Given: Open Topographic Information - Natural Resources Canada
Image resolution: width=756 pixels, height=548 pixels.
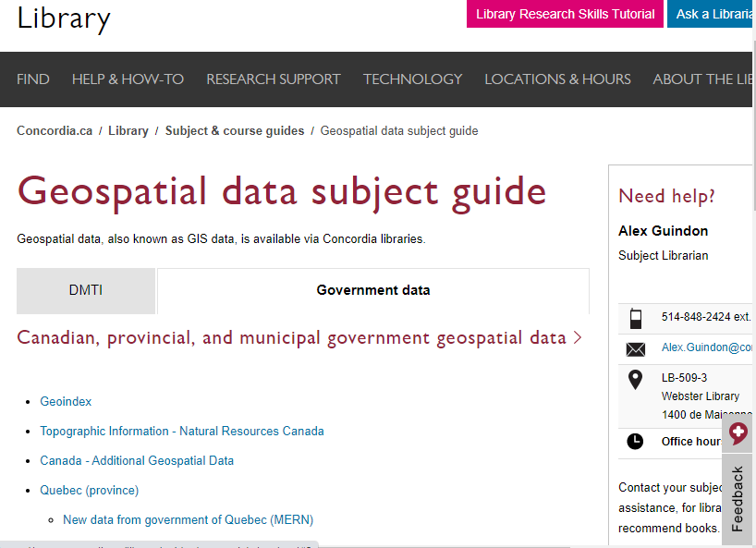Looking at the screenshot, I should tap(182, 431).
